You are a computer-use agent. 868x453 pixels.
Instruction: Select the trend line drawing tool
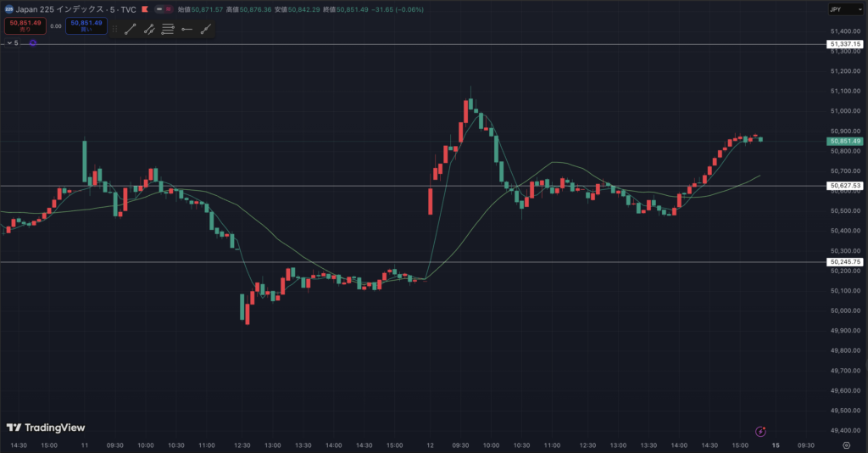(x=130, y=29)
